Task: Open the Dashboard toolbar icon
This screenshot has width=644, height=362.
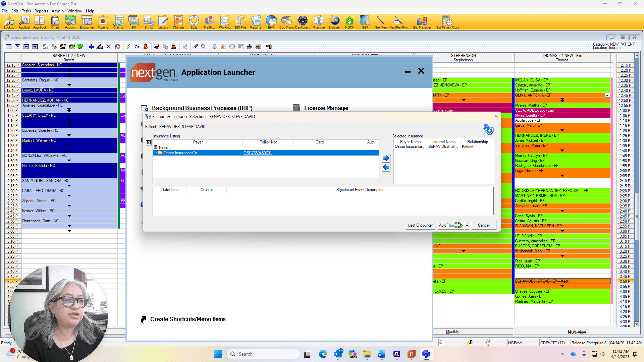Action: point(303,22)
